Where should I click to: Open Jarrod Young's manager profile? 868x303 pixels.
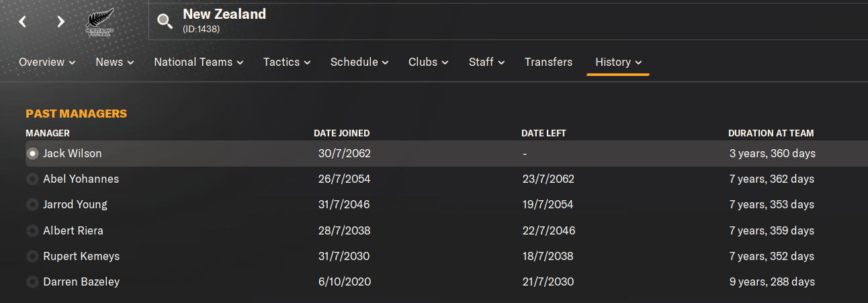point(75,204)
